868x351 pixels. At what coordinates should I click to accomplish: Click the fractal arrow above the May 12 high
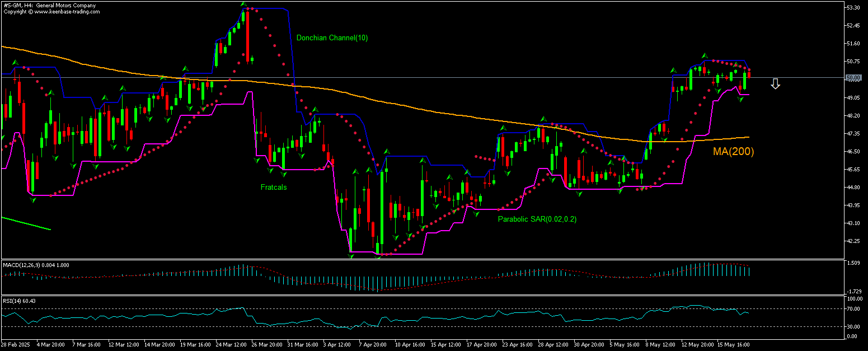click(704, 56)
